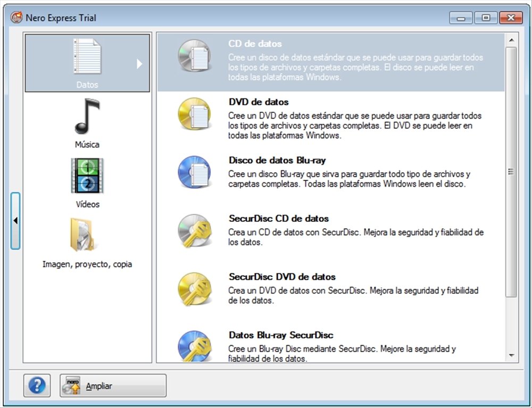Close the Nero Express Trial window

coord(511,18)
